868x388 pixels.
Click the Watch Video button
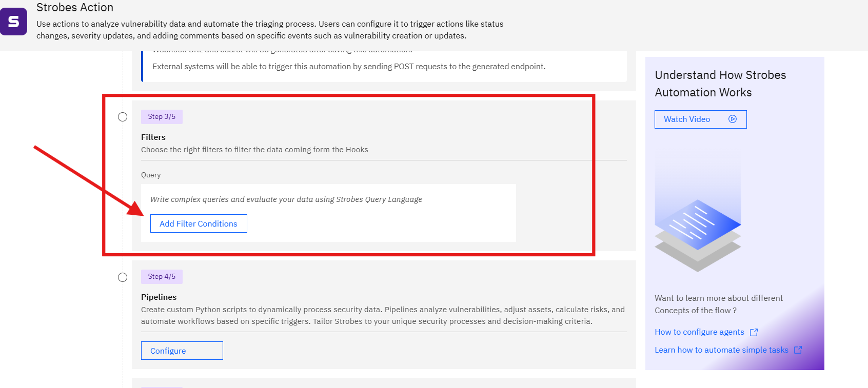click(700, 119)
